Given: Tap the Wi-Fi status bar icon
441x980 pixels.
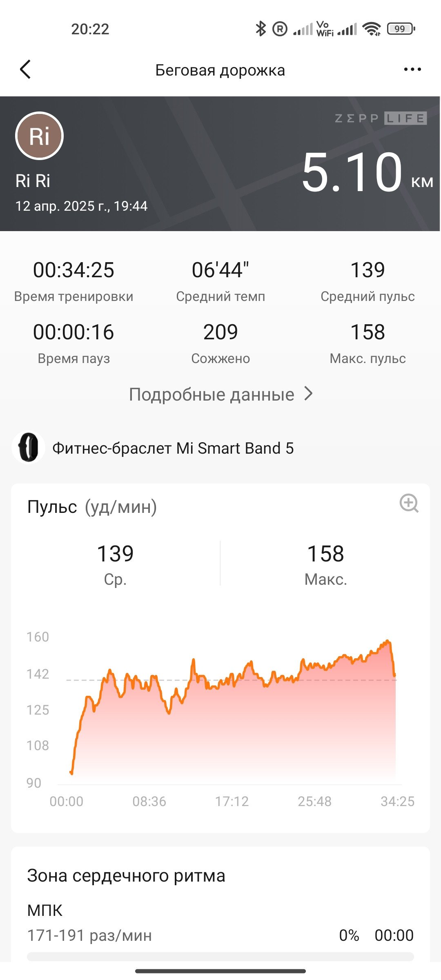Looking at the screenshot, I should (x=372, y=29).
